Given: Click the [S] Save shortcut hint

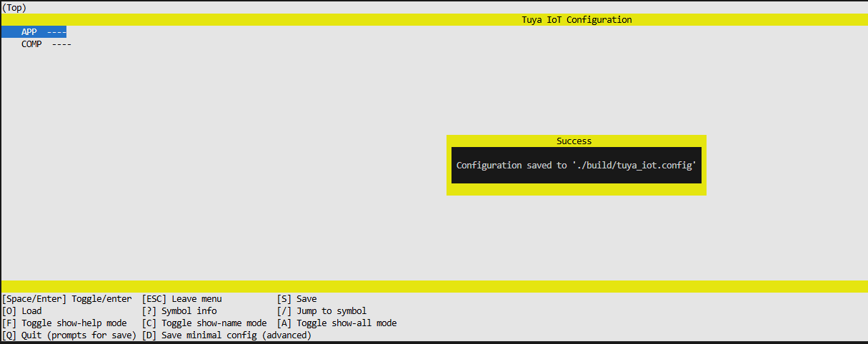Looking at the screenshot, I should click(296, 299).
